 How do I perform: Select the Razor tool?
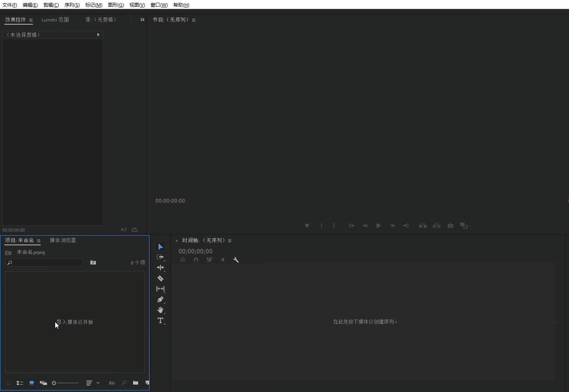160,279
